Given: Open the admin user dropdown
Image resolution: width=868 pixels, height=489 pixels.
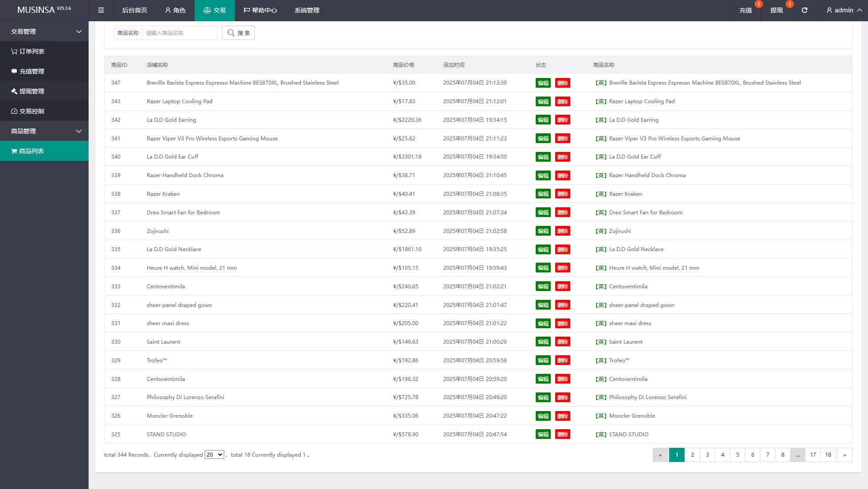Looking at the screenshot, I should pos(844,10).
